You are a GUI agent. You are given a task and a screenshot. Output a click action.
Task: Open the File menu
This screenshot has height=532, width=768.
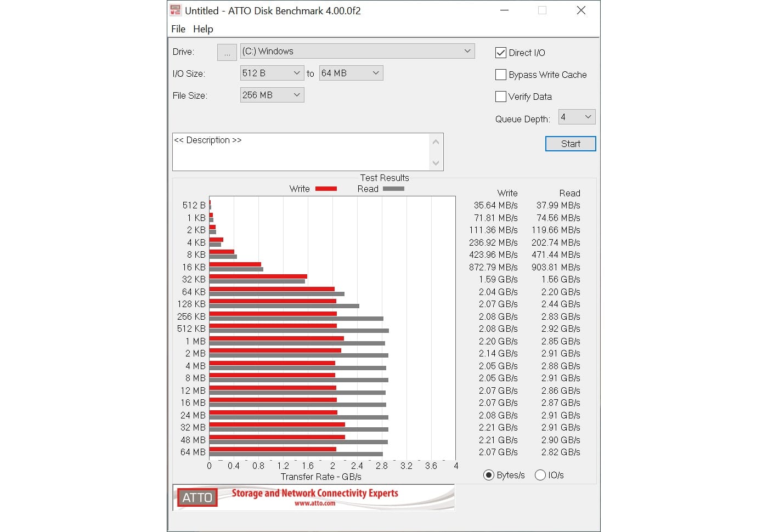178,29
